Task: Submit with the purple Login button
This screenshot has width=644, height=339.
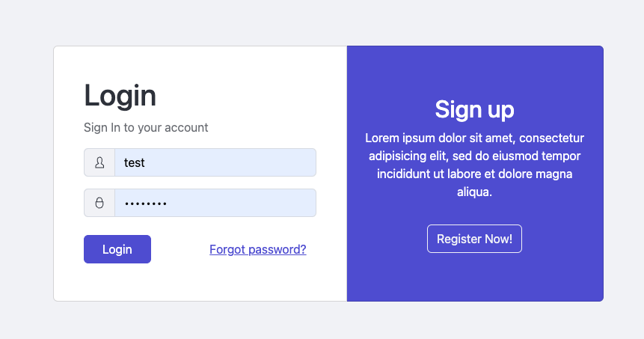Action: pyautogui.click(x=117, y=249)
